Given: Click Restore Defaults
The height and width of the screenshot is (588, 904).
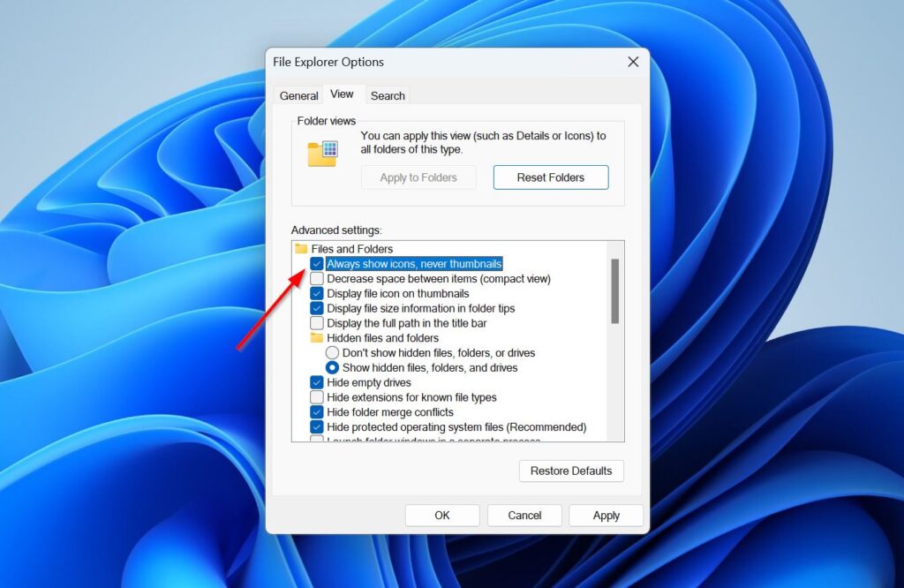Looking at the screenshot, I should pyautogui.click(x=571, y=471).
